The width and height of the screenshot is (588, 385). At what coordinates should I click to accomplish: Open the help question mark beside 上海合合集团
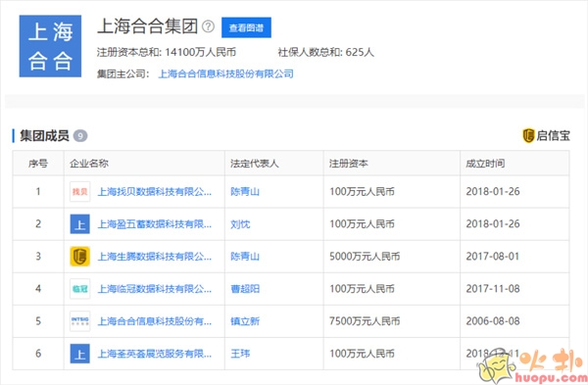coord(208,26)
